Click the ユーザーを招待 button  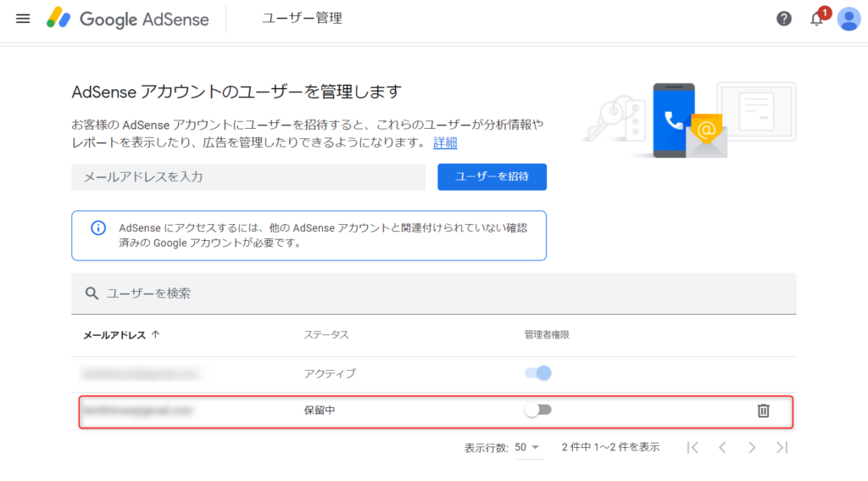(492, 176)
